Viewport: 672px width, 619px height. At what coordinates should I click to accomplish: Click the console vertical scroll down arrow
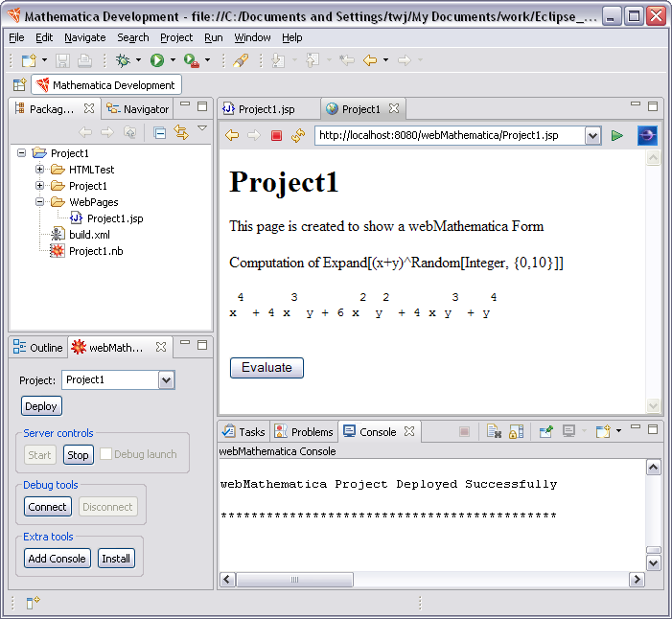point(653,562)
